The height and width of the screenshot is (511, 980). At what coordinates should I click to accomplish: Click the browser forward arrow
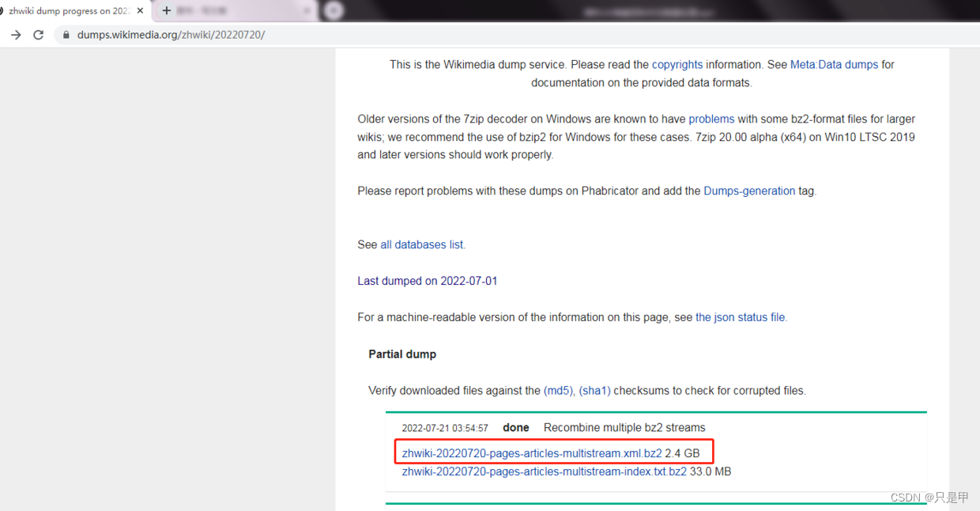click(16, 35)
